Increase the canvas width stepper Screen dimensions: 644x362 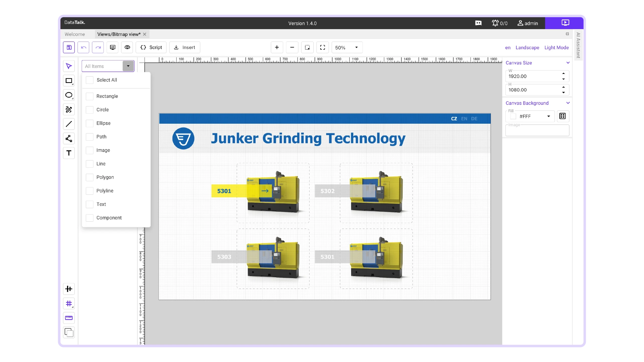coord(563,73)
